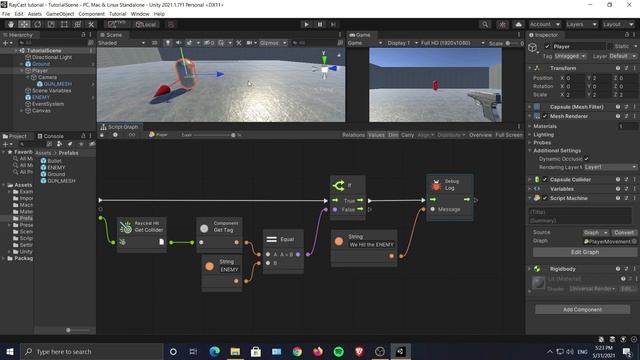The height and width of the screenshot is (360, 640).
Task: Toggle the Values button in Script Graph
Action: [x=376, y=135]
